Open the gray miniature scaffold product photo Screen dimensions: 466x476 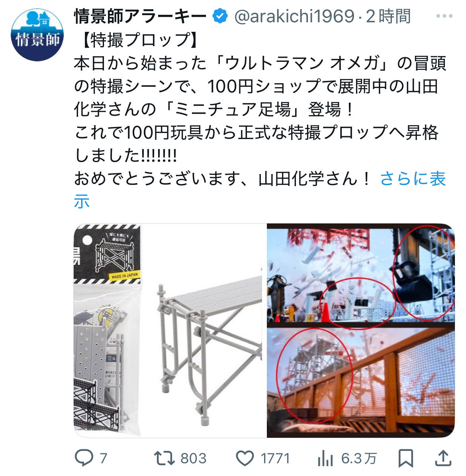pyautogui.click(x=204, y=331)
